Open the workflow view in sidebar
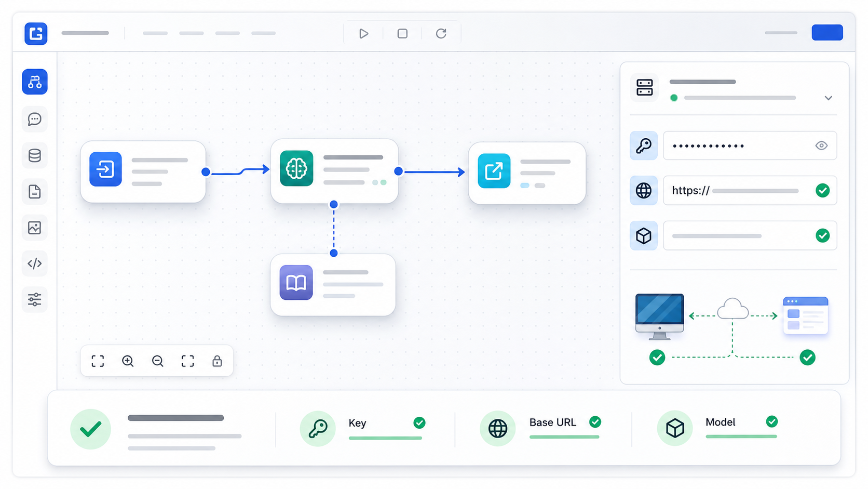Screen dimensions: 868x489 click(35, 82)
